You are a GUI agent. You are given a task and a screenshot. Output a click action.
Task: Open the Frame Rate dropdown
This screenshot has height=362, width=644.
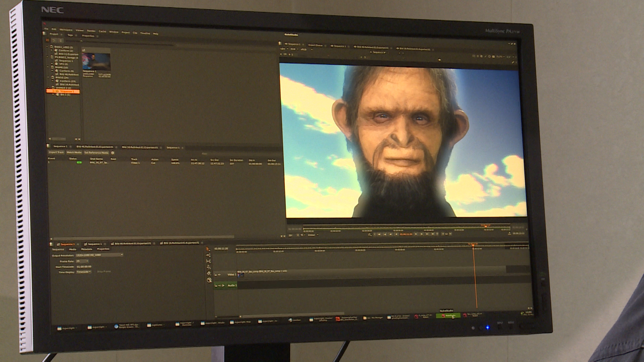(x=82, y=261)
